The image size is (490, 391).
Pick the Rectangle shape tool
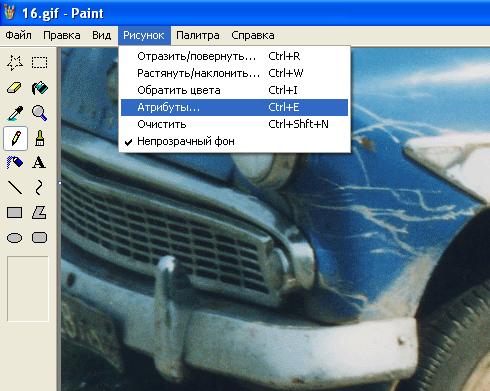click(x=15, y=213)
